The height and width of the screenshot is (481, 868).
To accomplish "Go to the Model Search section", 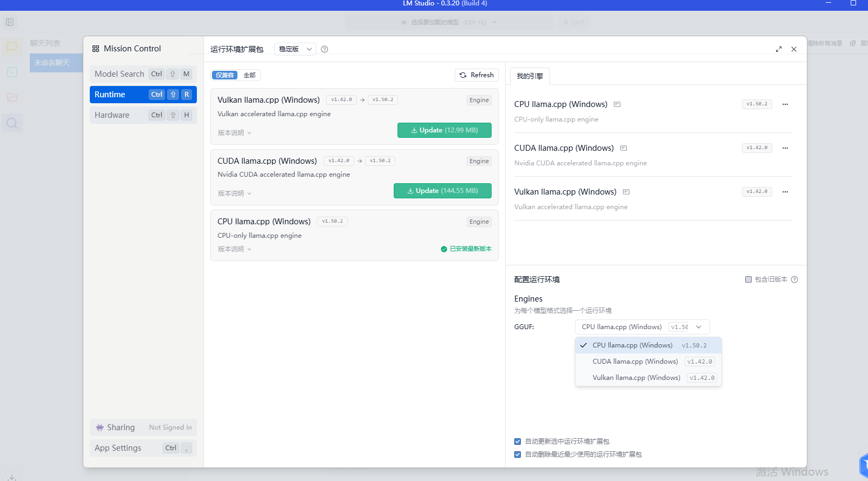I will point(143,74).
